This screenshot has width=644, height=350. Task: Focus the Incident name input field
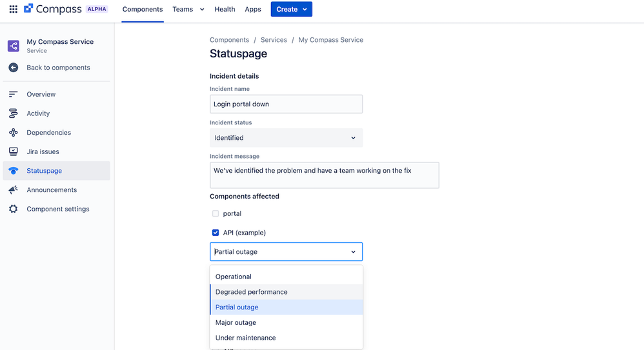pos(287,104)
